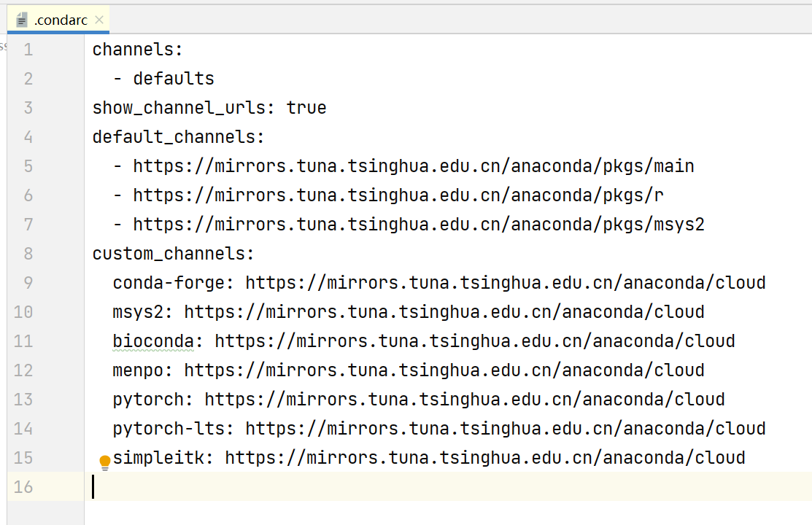The width and height of the screenshot is (812, 525).
Task: Click the custom_channels: key
Action: tap(174, 254)
